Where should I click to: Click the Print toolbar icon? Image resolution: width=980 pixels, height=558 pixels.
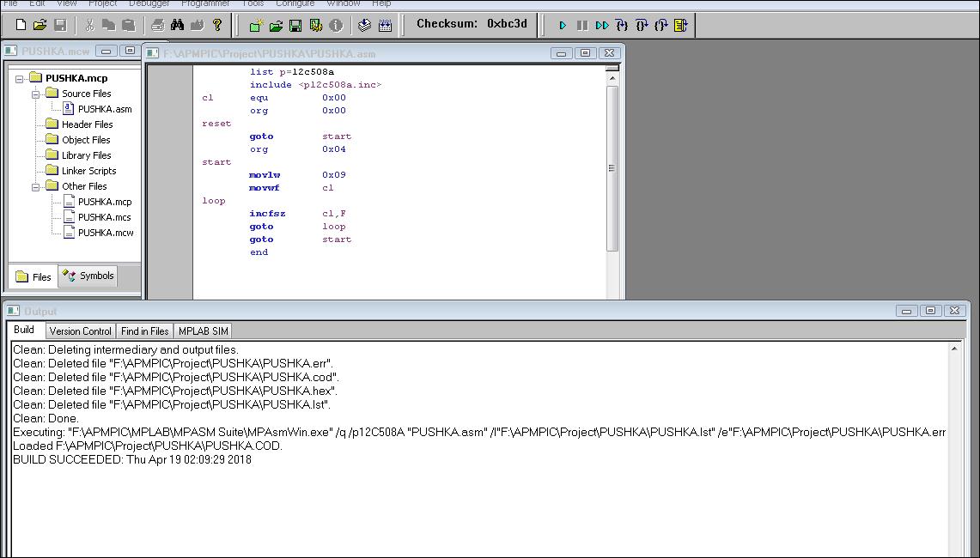(x=157, y=25)
